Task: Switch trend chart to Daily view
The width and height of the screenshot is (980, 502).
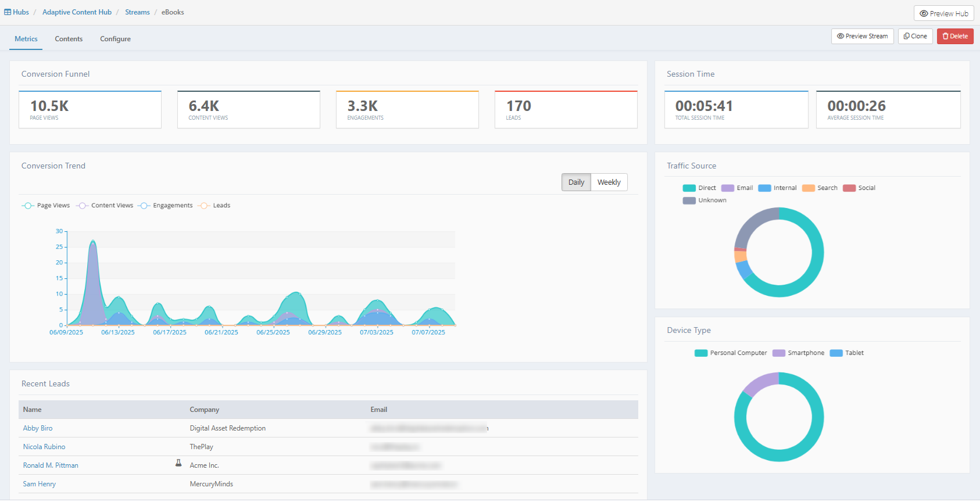Action: 576,182
